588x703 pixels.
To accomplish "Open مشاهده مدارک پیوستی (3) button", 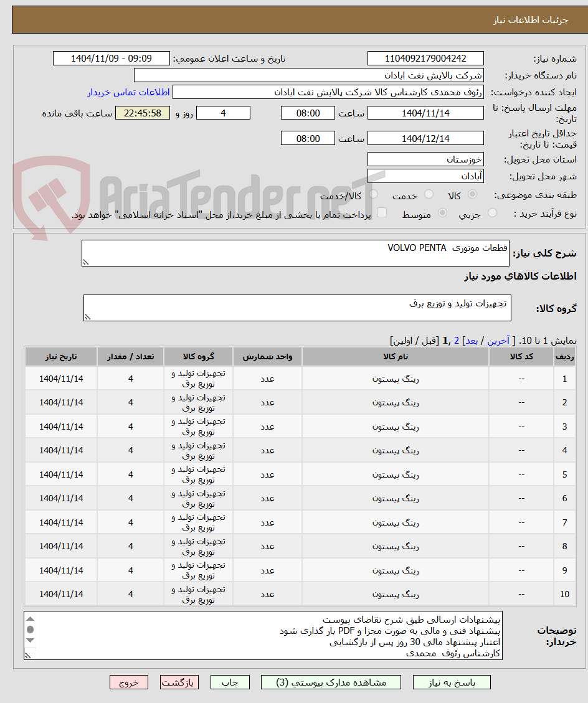I will pos(331,682).
